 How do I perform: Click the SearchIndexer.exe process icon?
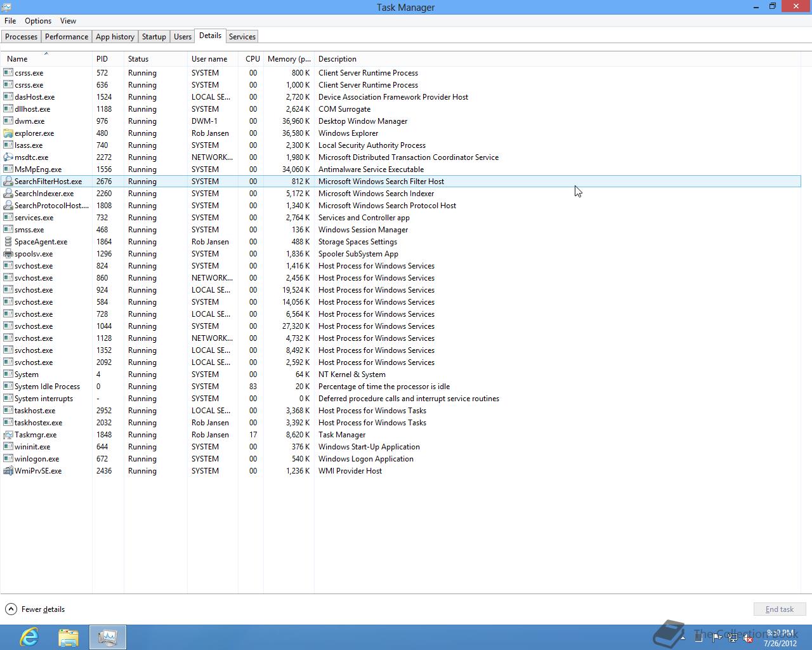[x=8, y=194]
